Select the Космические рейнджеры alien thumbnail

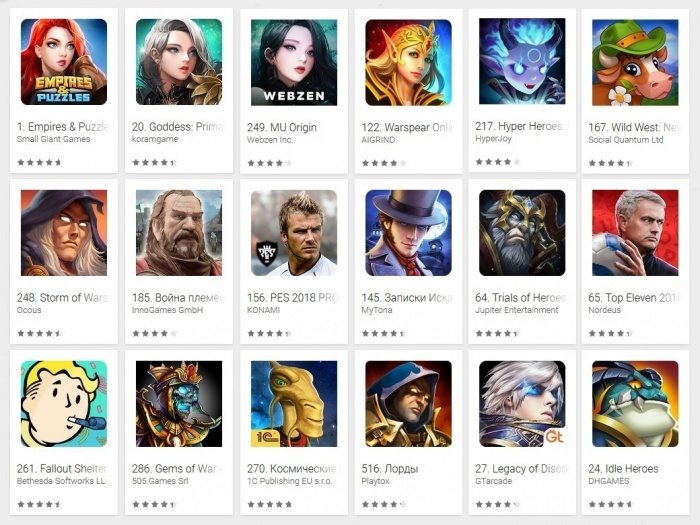[x=294, y=404]
